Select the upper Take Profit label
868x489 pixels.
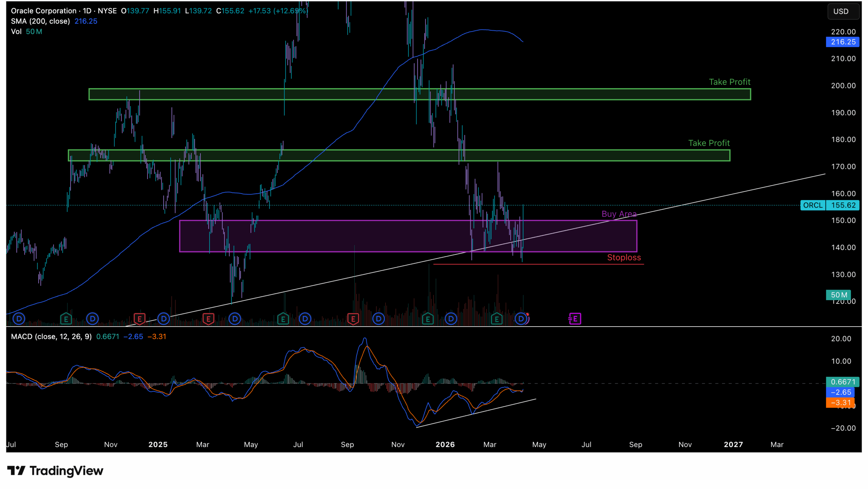730,82
